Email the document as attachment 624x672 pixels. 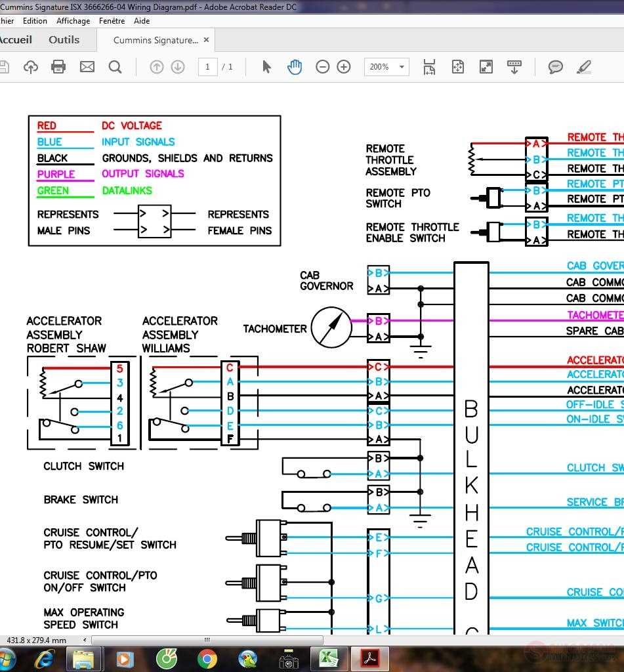point(86,66)
